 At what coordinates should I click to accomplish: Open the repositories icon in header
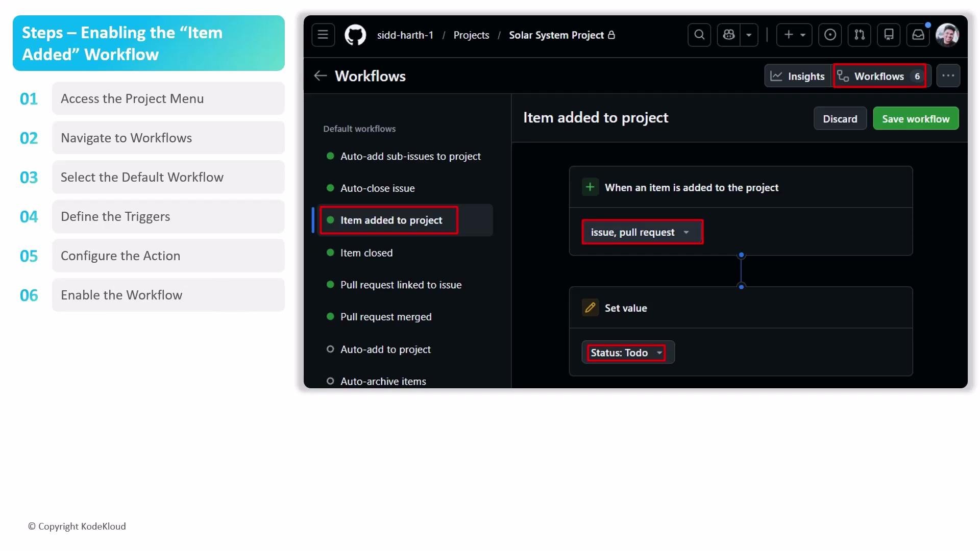click(889, 35)
